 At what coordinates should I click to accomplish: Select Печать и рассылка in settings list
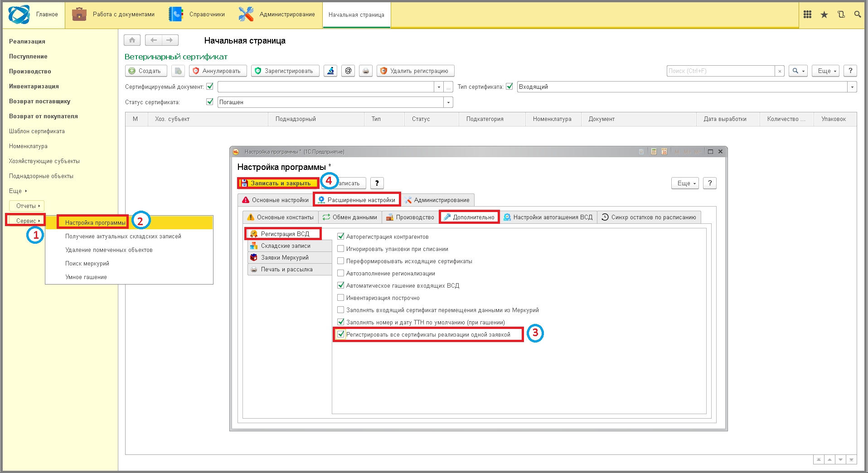[x=290, y=270]
